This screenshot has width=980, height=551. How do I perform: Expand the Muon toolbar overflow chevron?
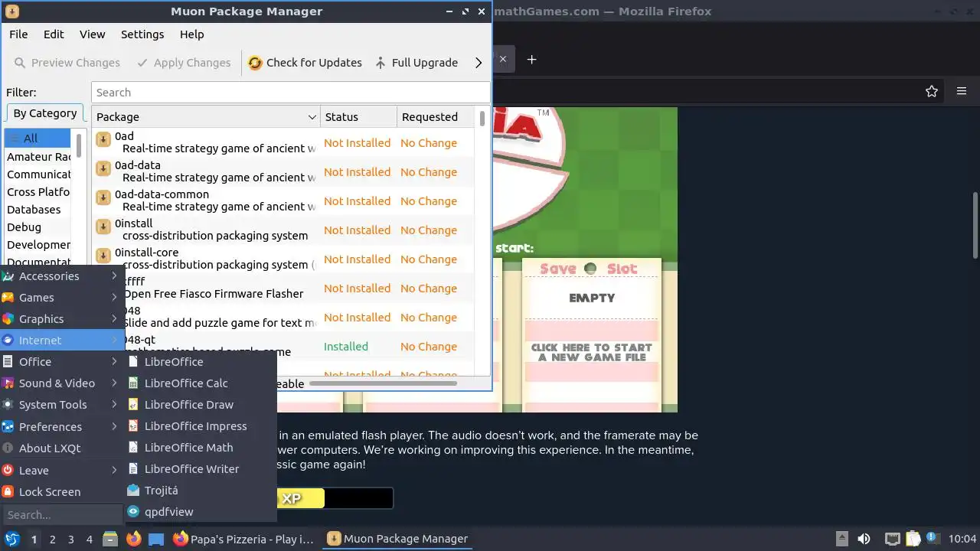click(x=479, y=63)
